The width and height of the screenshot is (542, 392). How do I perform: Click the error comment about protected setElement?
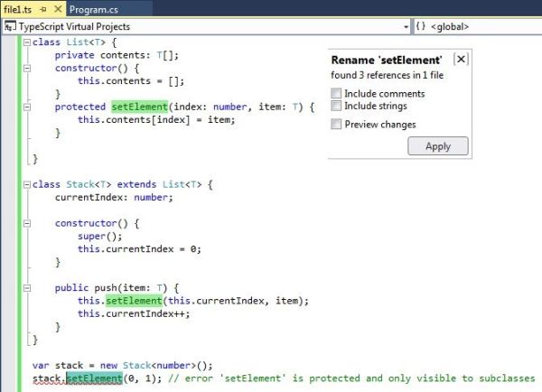pos(351,378)
